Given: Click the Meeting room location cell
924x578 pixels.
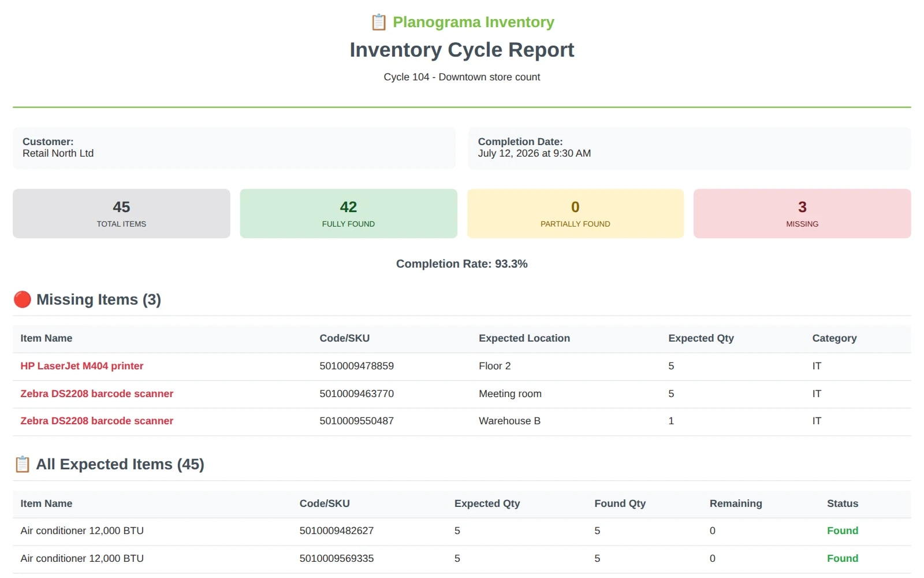Looking at the screenshot, I should [511, 394].
